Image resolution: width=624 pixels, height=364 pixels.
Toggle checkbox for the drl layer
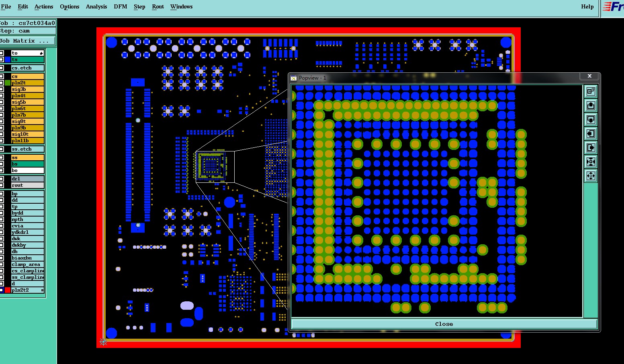pyautogui.click(x=2, y=179)
